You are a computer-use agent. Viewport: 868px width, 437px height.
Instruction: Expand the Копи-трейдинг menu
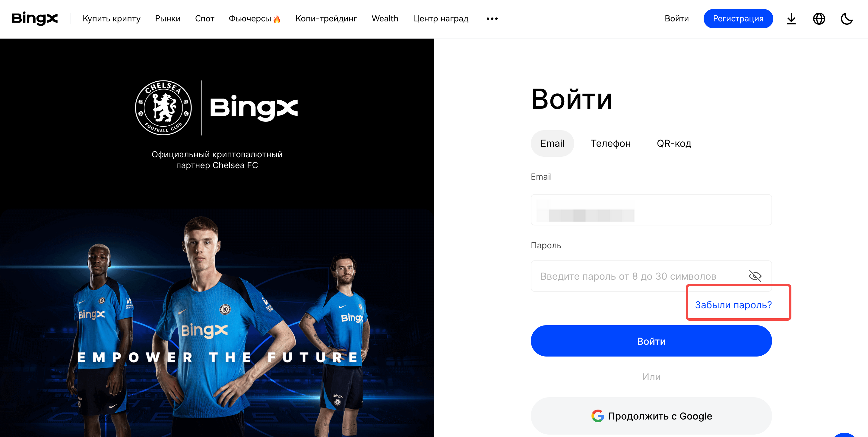pos(326,18)
